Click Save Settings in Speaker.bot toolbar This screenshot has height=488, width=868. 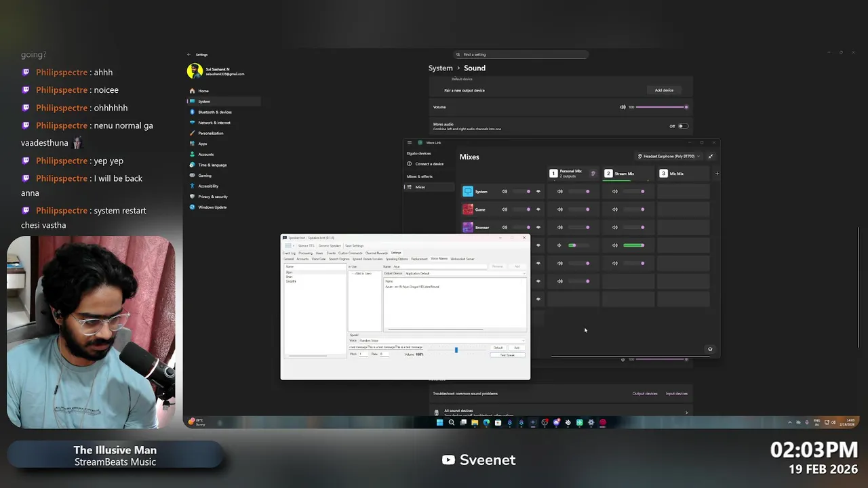pyautogui.click(x=354, y=245)
